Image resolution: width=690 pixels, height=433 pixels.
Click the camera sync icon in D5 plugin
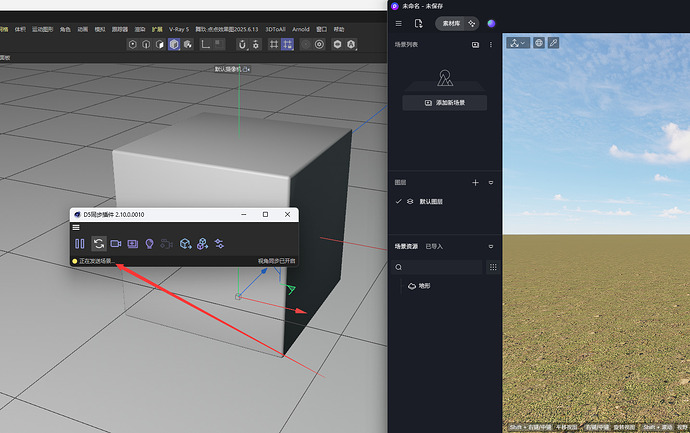point(116,243)
